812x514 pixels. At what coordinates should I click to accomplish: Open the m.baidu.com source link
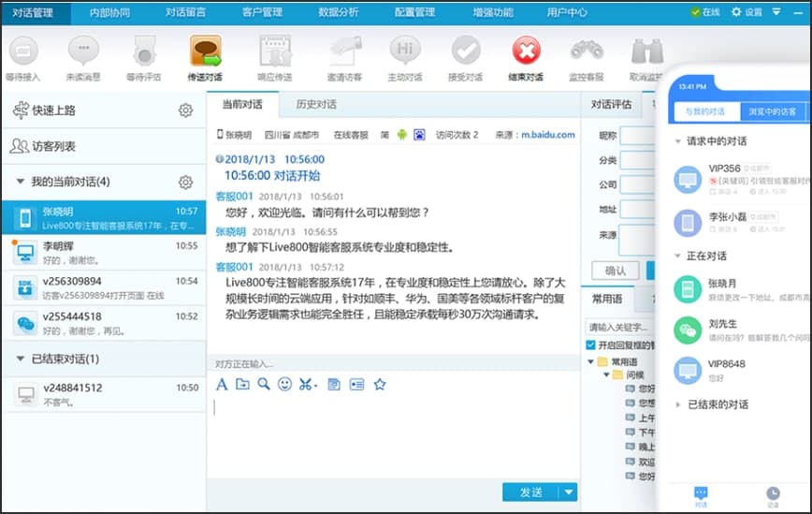pos(548,135)
